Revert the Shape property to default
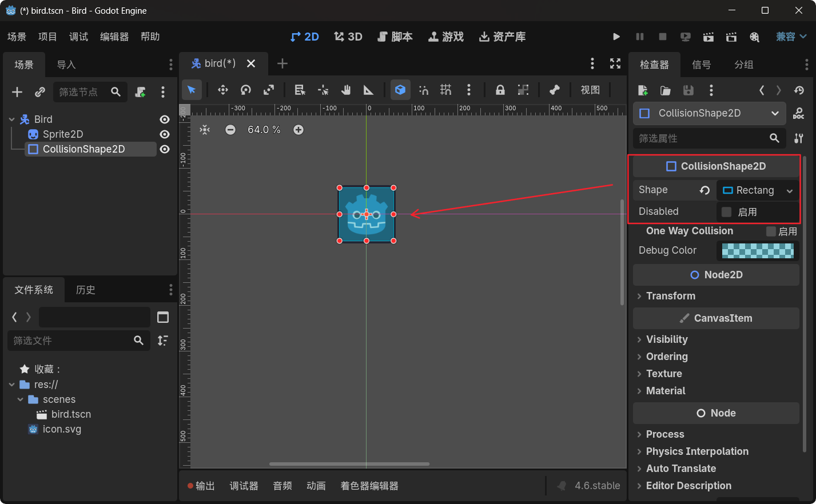 (x=705, y=190)
